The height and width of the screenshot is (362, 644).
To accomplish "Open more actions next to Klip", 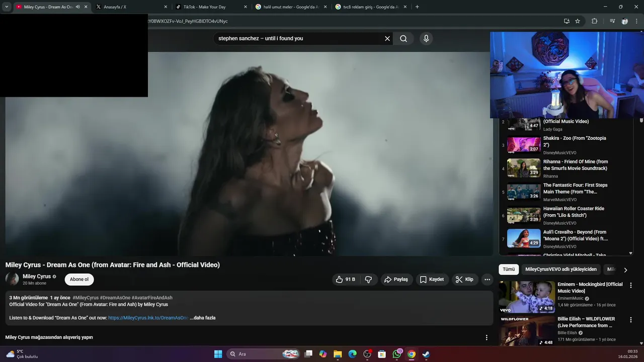I will point(487,280).
